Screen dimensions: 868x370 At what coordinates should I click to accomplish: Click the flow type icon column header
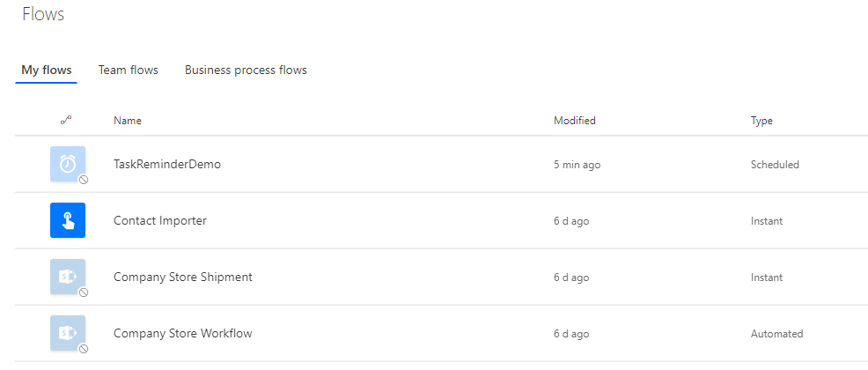coord(66,120)
